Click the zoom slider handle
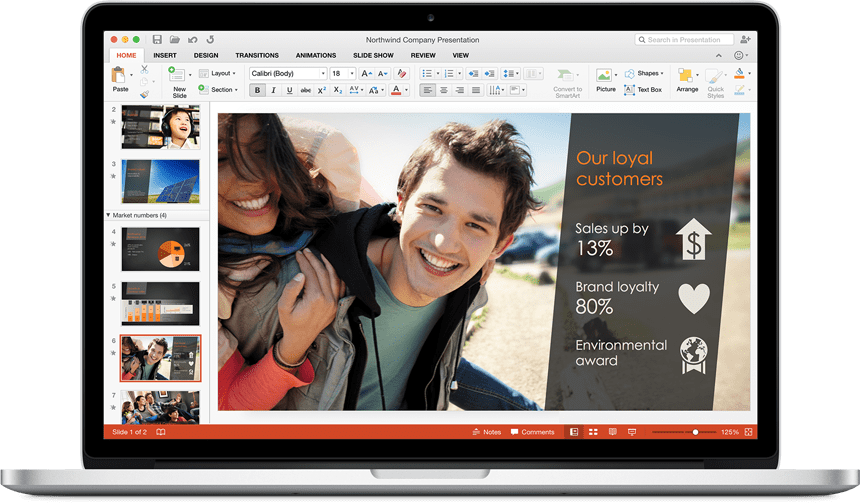860x503 pixels. 695,432
